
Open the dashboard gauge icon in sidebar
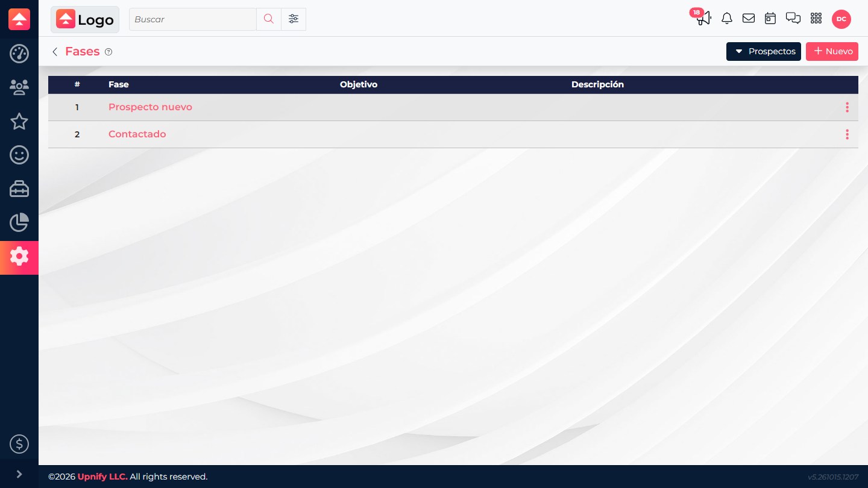tap(19, 54)
